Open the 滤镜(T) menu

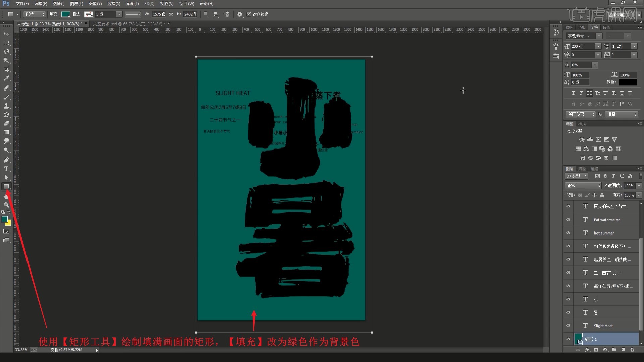132,4
